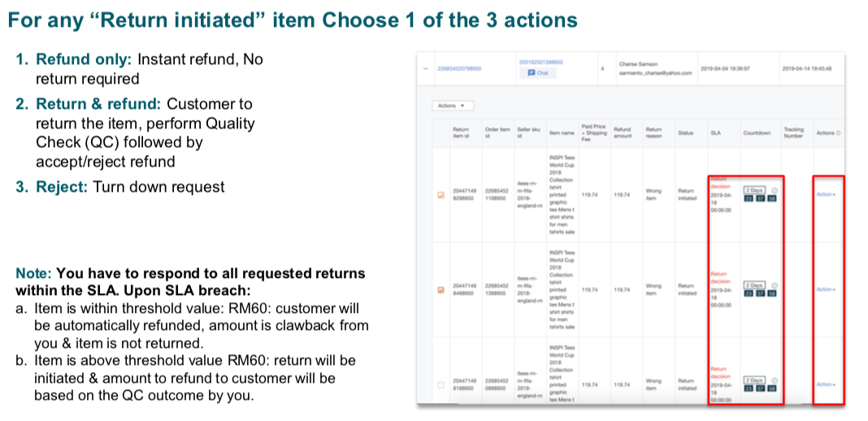Expand the Action dropdown in the second row
The image size is (868, 421).
click(826, 289)
